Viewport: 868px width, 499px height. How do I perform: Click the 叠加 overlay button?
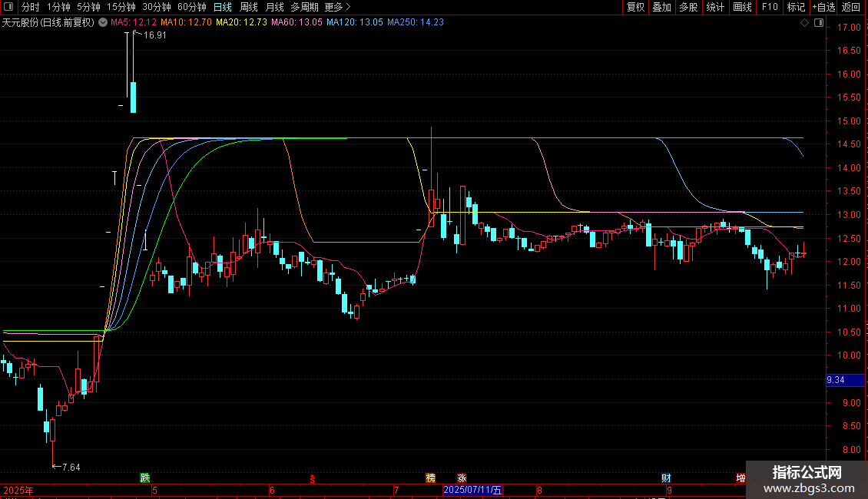click(662, 7)
